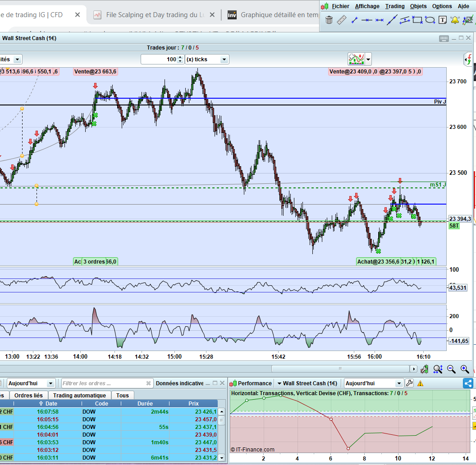Sort orders by Code column
Viewport: 476px width, 465px height.
point(101,403)
